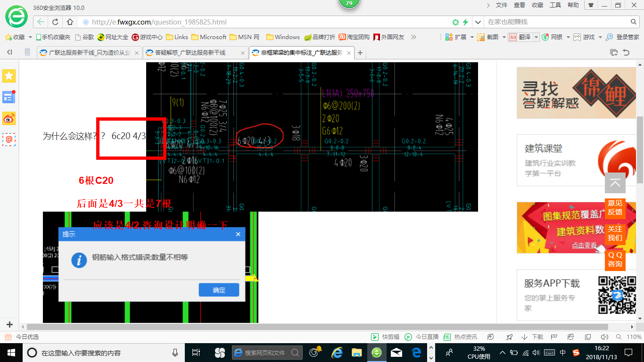The width and height of the screenshot is (644, 362).
Task: Close the 提示 dialog with the X
Action: [238, 234]
